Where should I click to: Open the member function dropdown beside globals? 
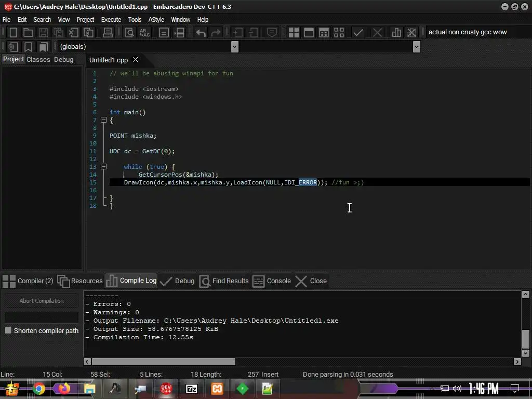[417, 47]
